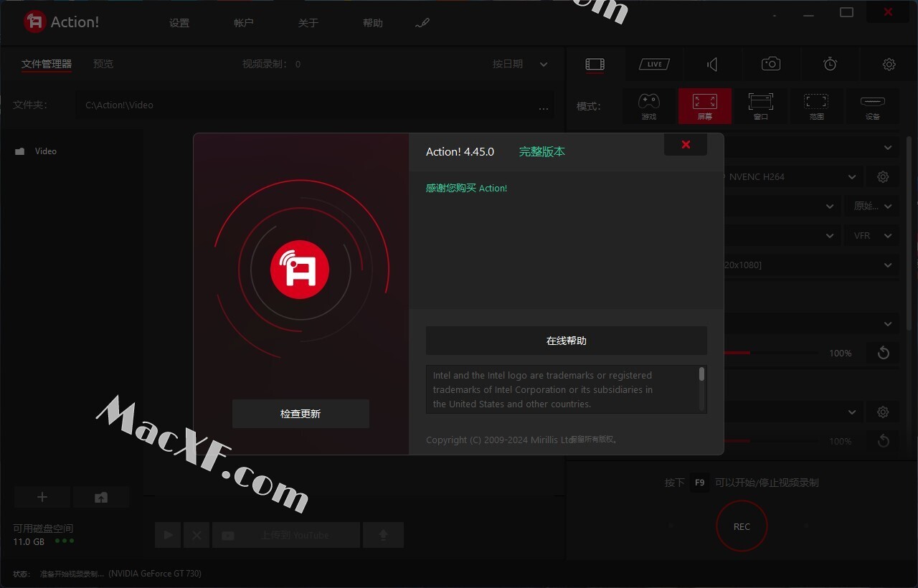This screenshot has width=918, height=588.
Task: Open the general settings gear tab
Action: 889,65
